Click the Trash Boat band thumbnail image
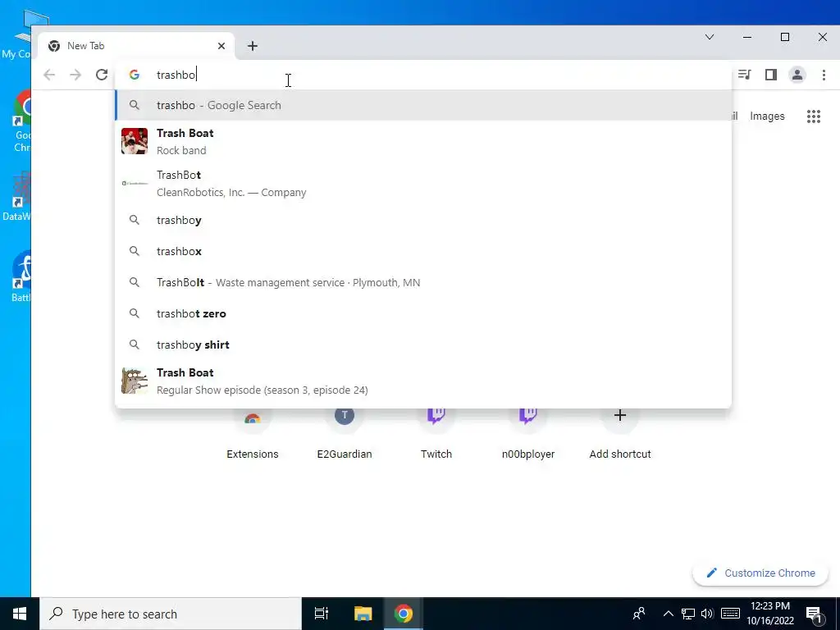 tap(135, 141)
